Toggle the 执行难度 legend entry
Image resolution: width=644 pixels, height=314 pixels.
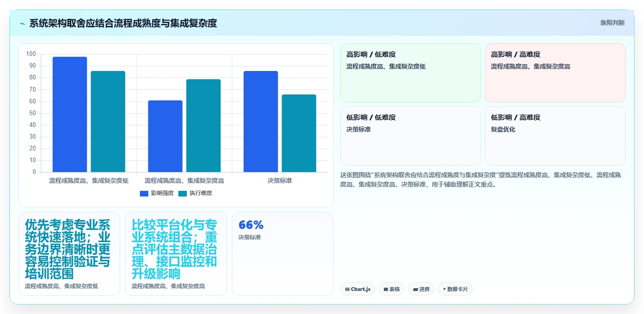coord(195,193)
